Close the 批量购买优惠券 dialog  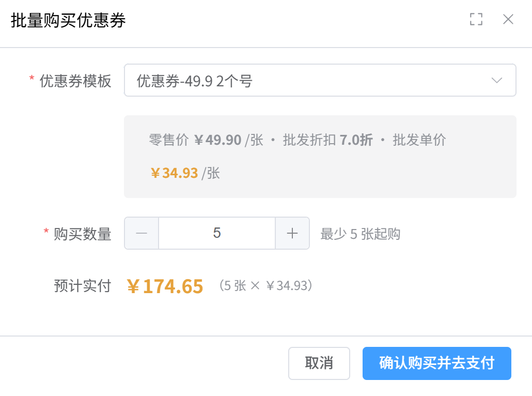(508, 19)
